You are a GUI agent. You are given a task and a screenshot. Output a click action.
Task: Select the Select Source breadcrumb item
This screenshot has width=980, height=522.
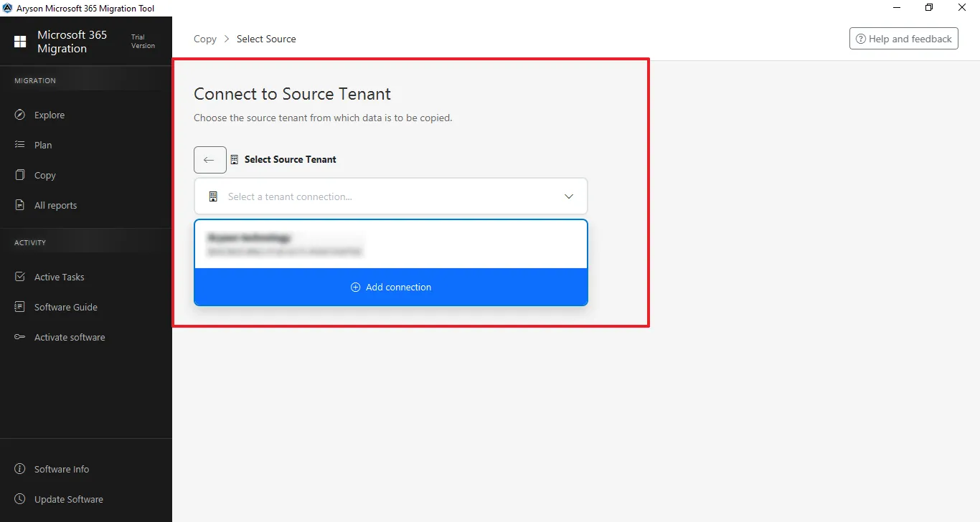[266, 39]
